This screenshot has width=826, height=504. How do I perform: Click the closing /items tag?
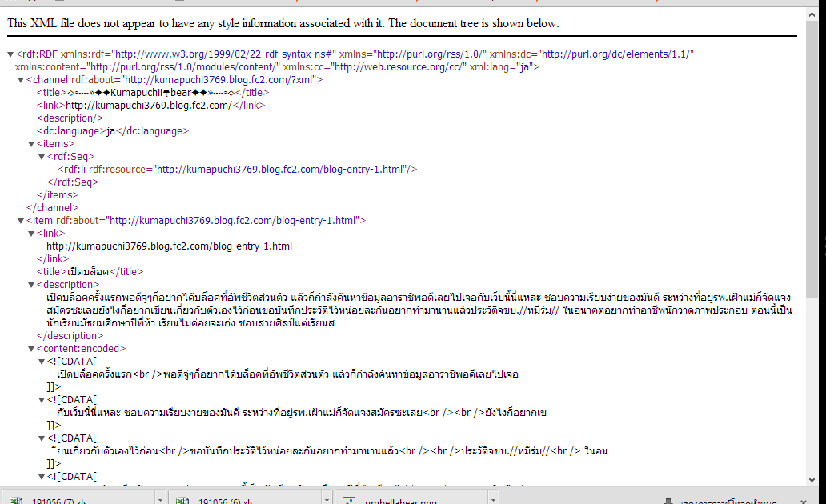click(58, 195)
